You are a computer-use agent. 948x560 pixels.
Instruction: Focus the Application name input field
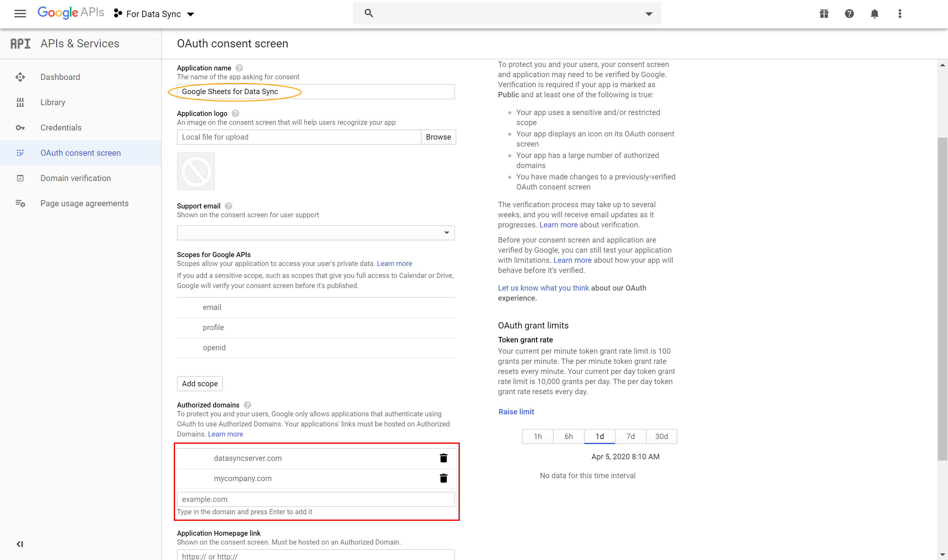click(316, 92)
